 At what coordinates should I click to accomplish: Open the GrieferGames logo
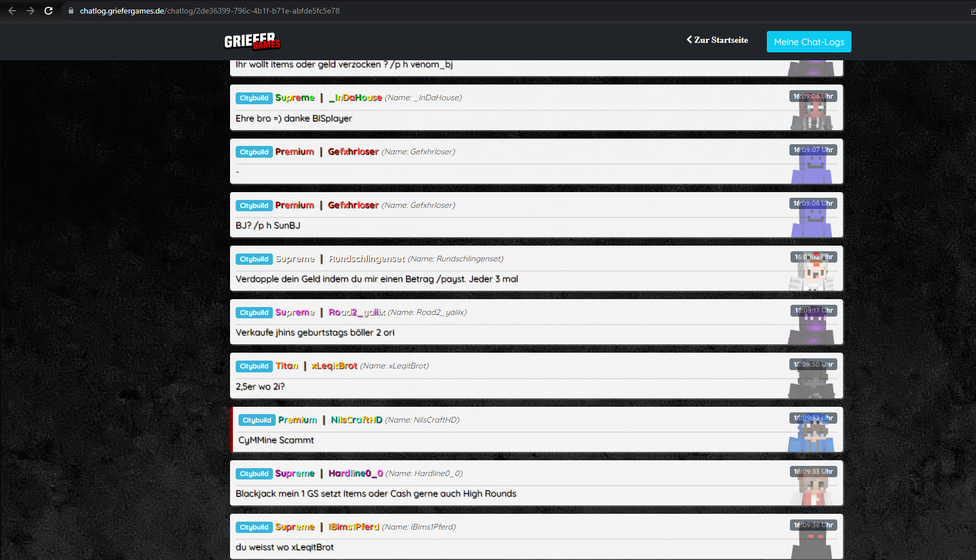point(252,41)
